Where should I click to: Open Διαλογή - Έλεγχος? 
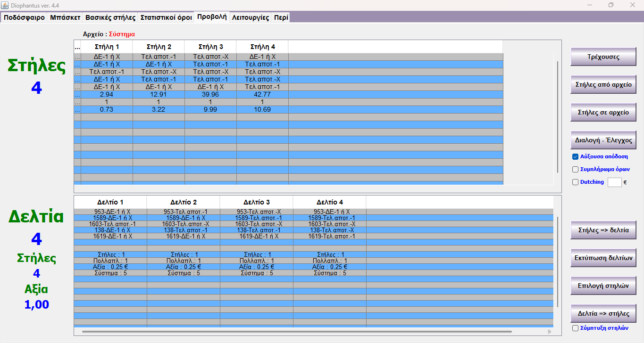(603, 140)
